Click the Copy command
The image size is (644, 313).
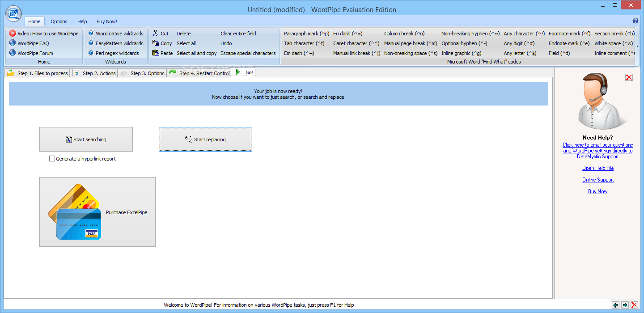click(x=162, y=43)
